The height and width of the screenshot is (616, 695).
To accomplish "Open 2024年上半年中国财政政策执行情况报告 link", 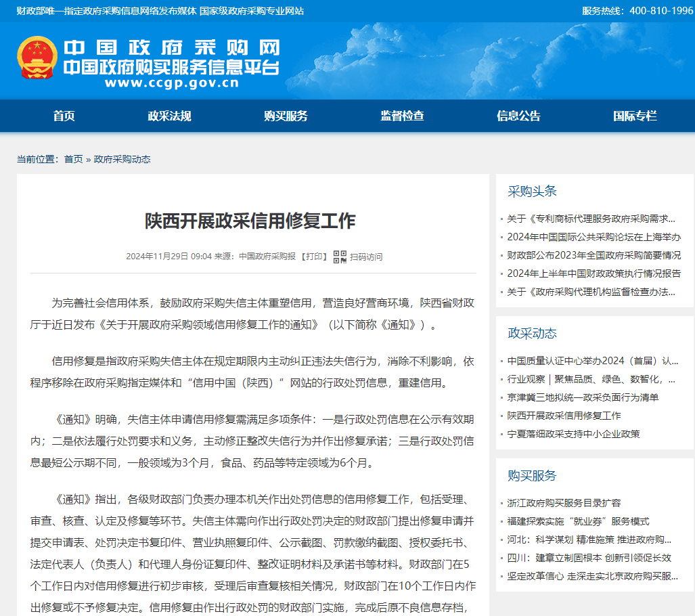I will tap(594, 273).
